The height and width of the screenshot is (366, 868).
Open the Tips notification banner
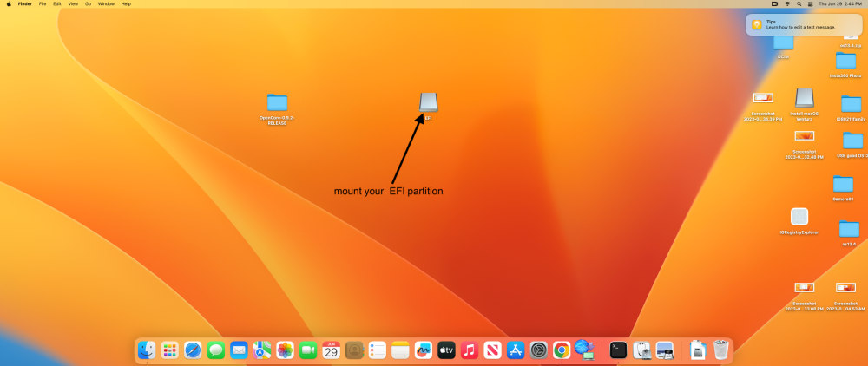pyautogui.click(x=804, y=24)
